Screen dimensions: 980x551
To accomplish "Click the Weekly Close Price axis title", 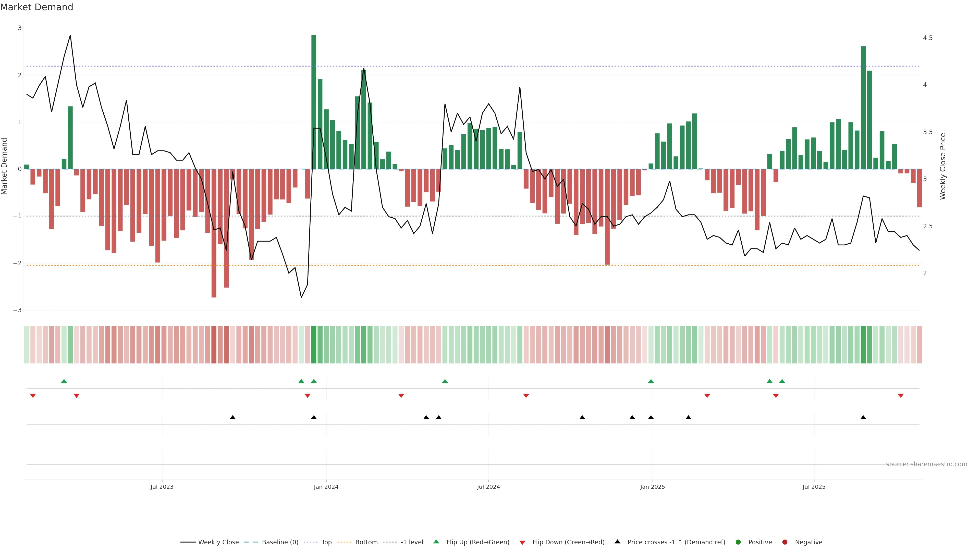I will [x=943, y=166].
